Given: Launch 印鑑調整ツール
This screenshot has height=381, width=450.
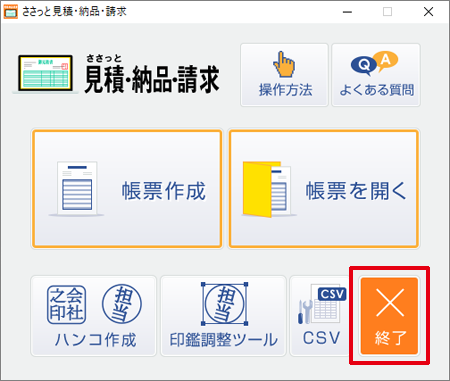Looking at the screenshot, I should (x=223, y=316).
